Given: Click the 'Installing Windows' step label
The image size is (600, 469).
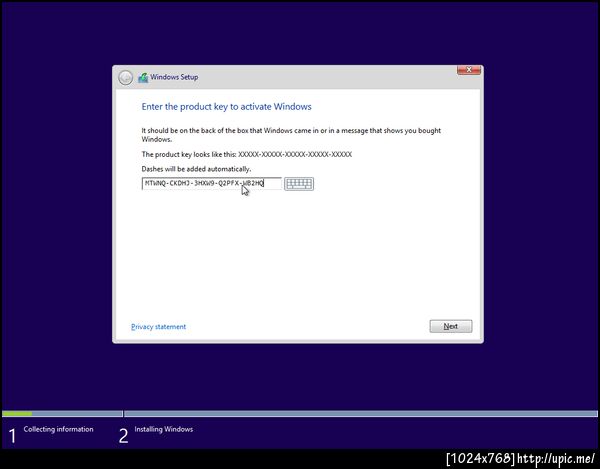Looking at the screenshot, I should click(x=163, y=429).
